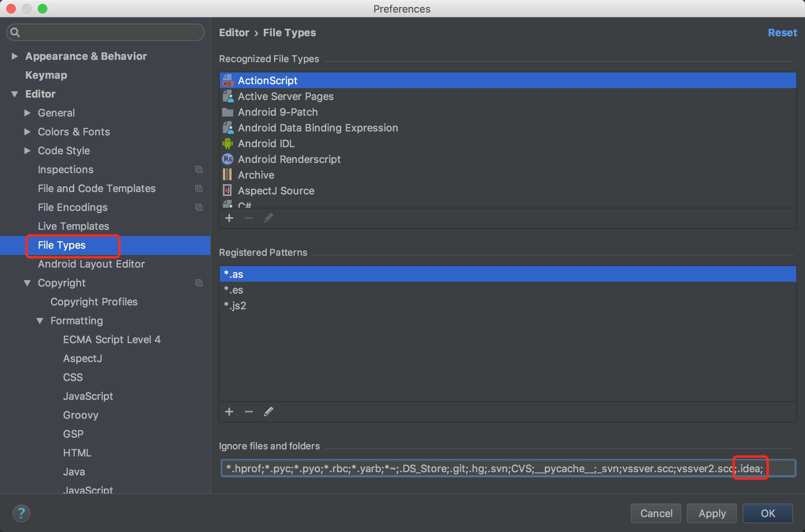Screen dimensions: 805x532
Task: Click the ActionScript file type icon
Action: 228,79
